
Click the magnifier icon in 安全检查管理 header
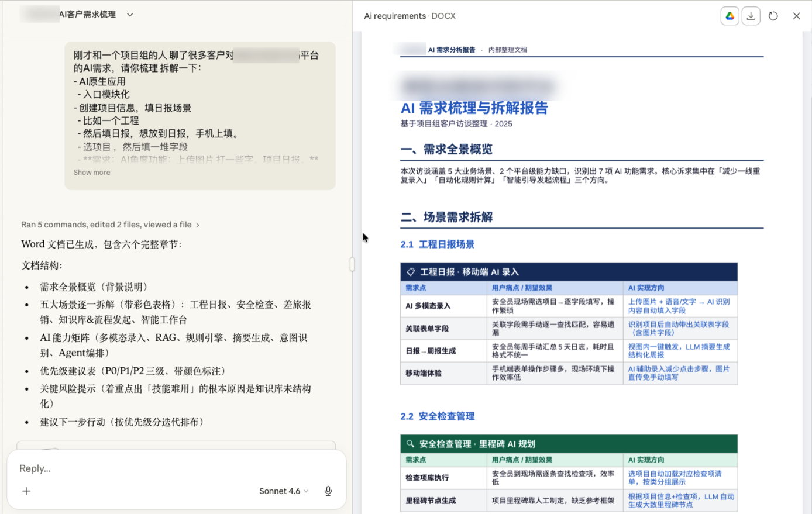coord(410,444)
